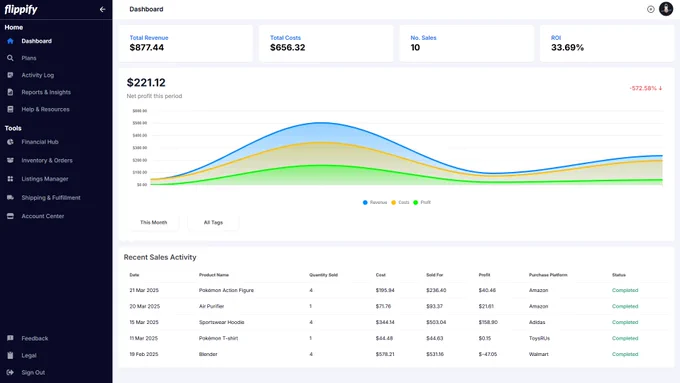Image resolution: width=680 pixels, height=383 pixels.
Task: Click the Financial Hub pie chart icon
Action: coord(10,142)
